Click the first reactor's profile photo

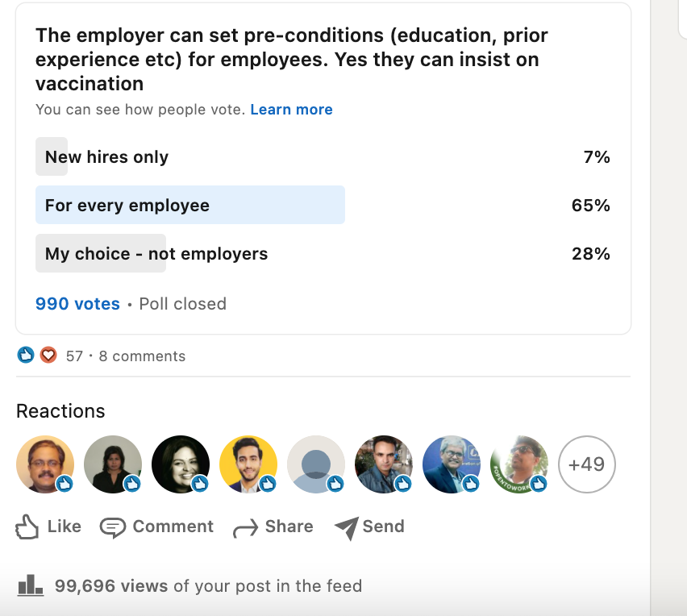pyautogui.click(x=45, y=464)
